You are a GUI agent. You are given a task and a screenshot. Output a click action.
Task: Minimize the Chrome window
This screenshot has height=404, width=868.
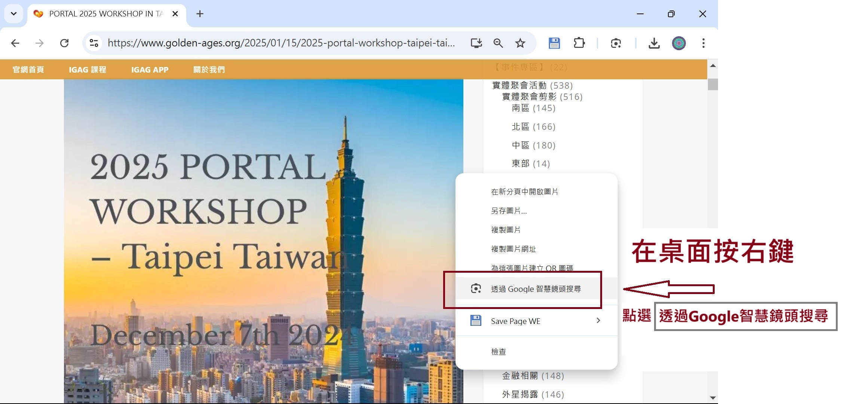coord(640,14)
